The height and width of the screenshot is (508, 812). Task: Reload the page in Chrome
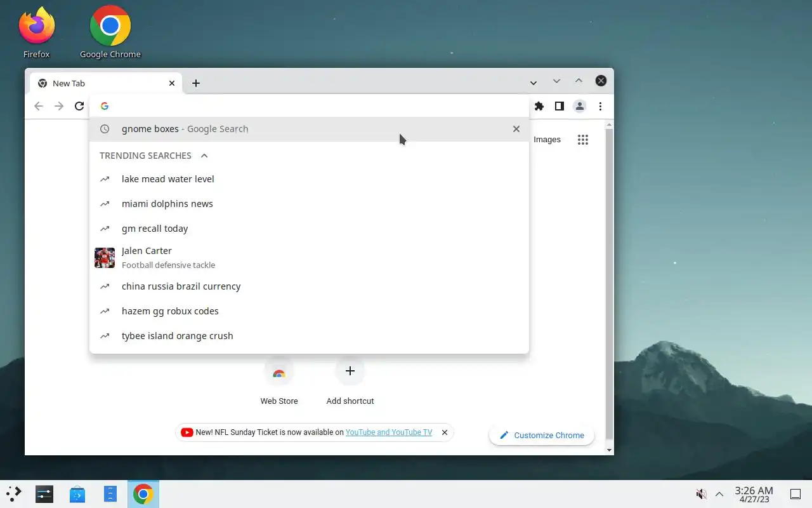[79, 106]
